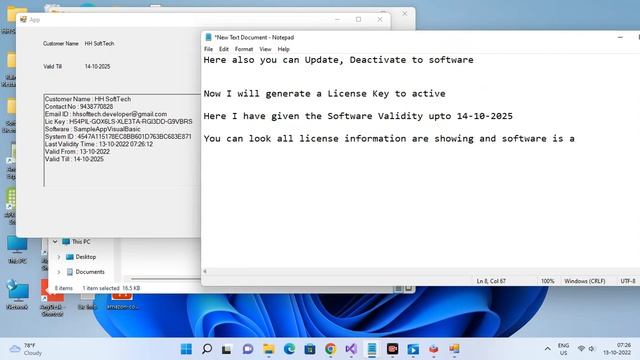Open the This PC desktop shortcut
Screen dimensions: 640x360
click(17, 250)
